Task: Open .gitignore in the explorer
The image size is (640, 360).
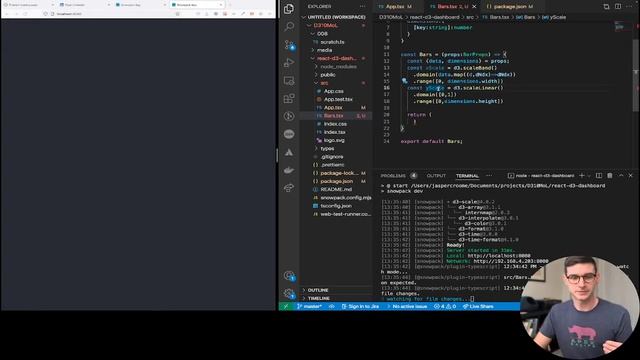Action: click(x=336, y=157)
